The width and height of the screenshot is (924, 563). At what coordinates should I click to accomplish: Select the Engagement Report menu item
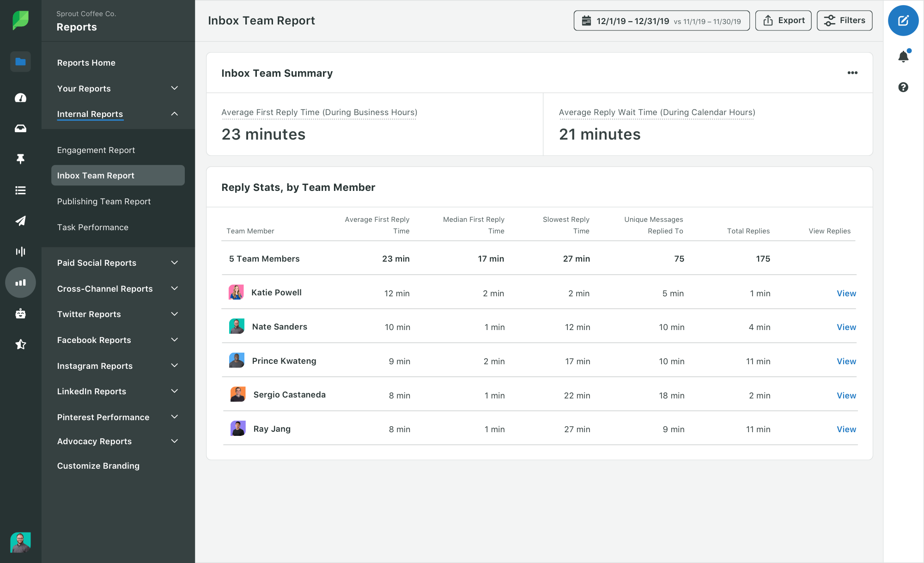point(95,149)
